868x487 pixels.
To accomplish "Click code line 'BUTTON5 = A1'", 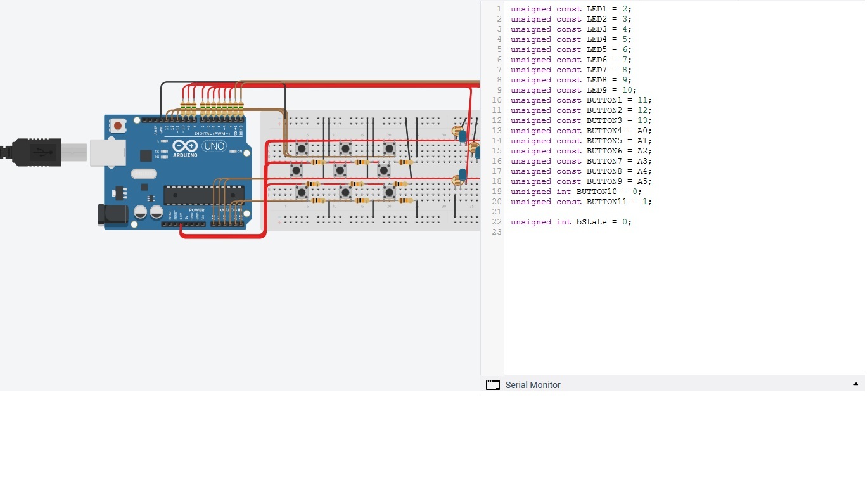I will (x=581, y=141).
